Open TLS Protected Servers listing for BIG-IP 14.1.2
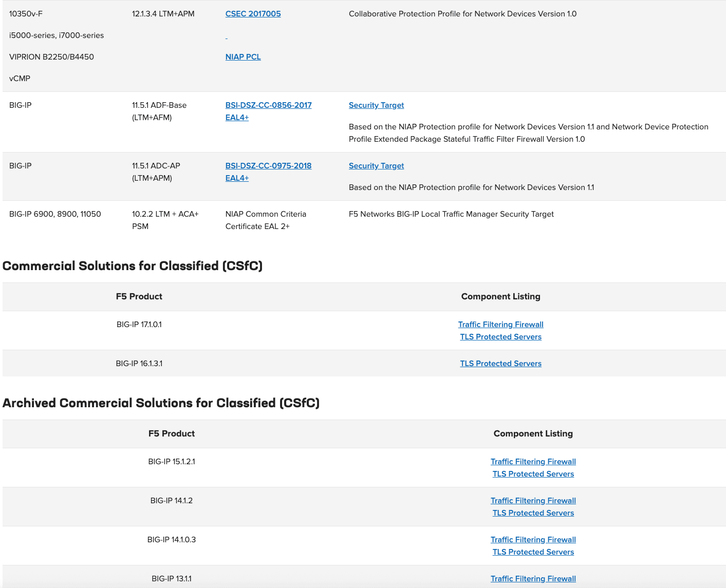Image resolution: width=726 pixels, height=588 pixels. click(533, 513)
